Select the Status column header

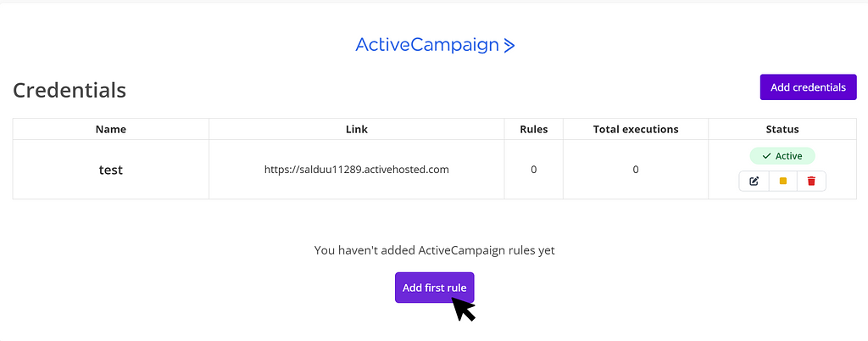point(782,129)
